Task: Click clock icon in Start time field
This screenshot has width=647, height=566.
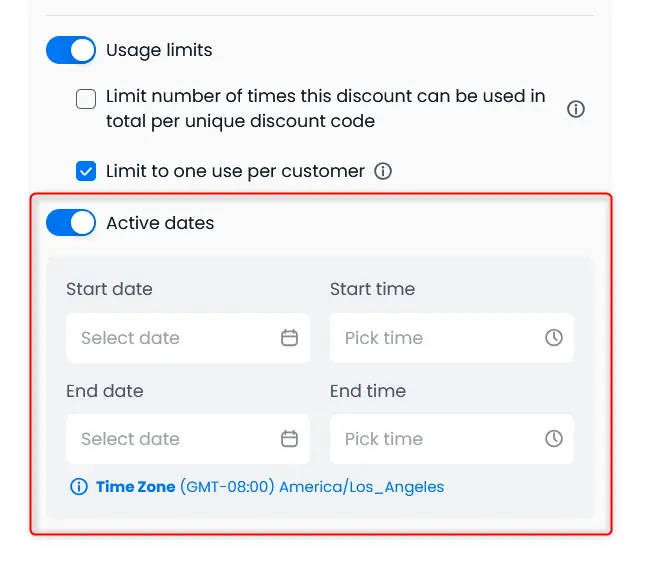Action: (x=554, y=338)
